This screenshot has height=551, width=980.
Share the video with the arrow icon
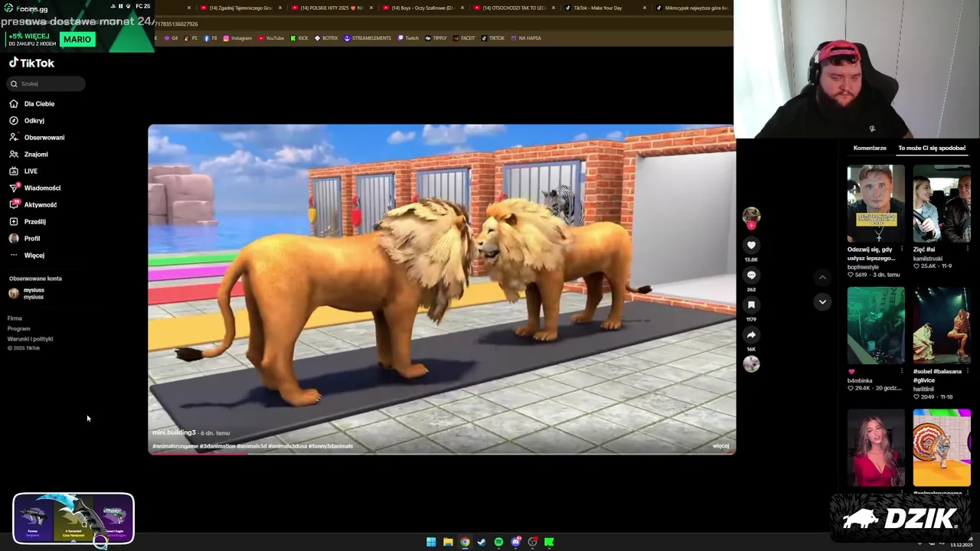(751, 334)
